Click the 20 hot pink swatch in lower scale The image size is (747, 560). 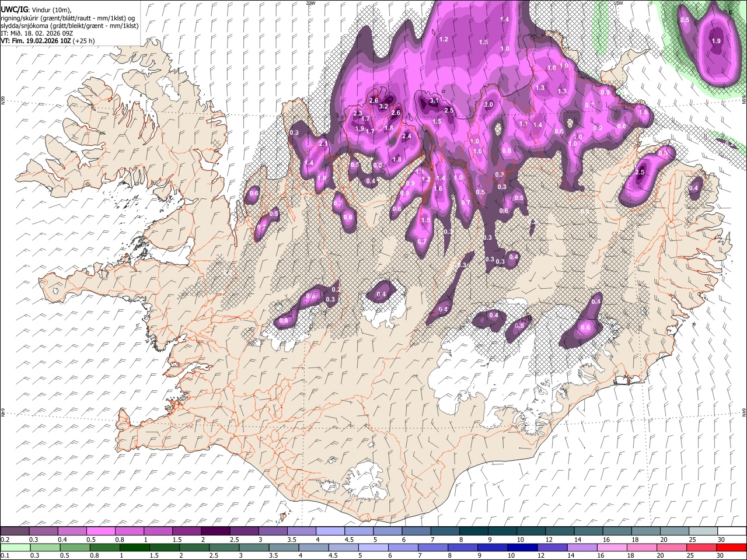tap(671, 548)
